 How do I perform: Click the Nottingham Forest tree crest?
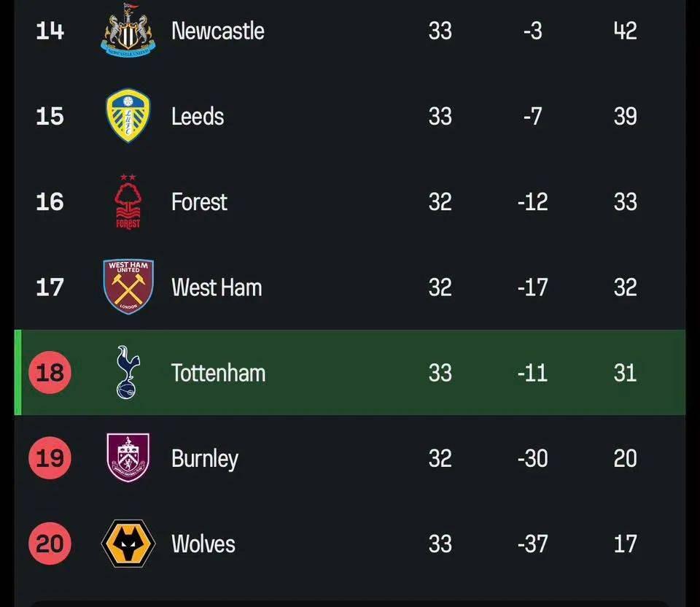(x=128, y=201)
